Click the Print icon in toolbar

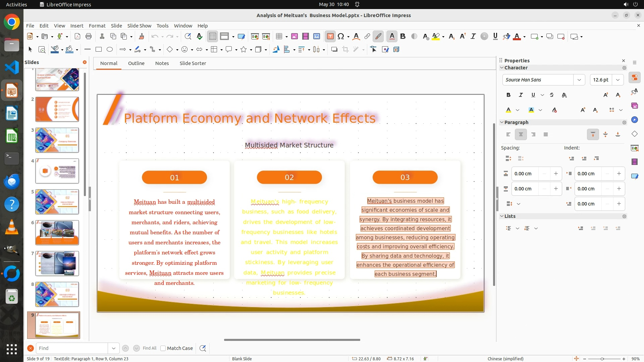(89, 37)
